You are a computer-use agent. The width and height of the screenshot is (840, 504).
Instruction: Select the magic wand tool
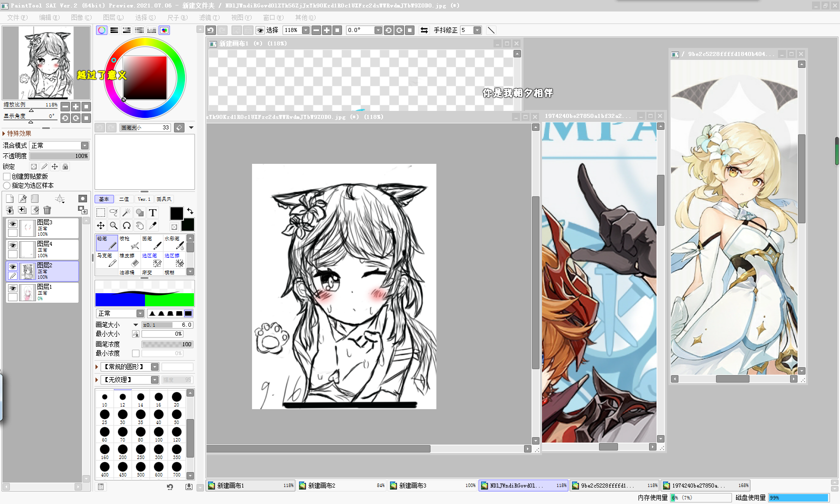[126, 213]
